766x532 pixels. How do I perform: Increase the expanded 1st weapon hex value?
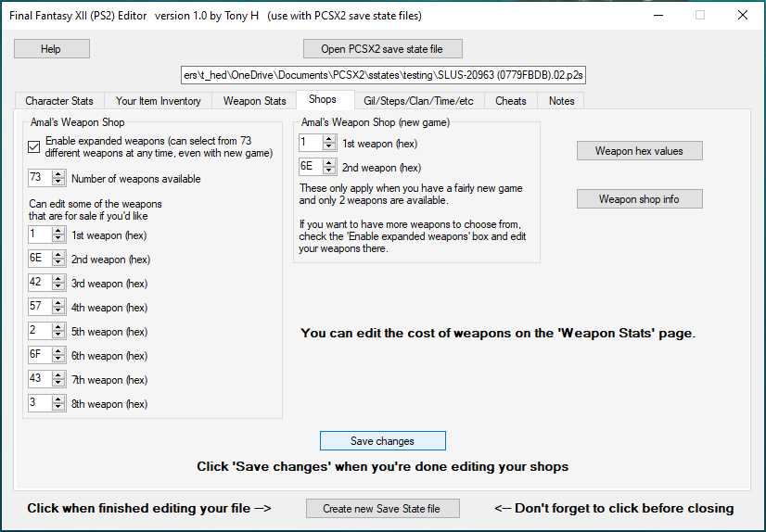coord(58,231)
